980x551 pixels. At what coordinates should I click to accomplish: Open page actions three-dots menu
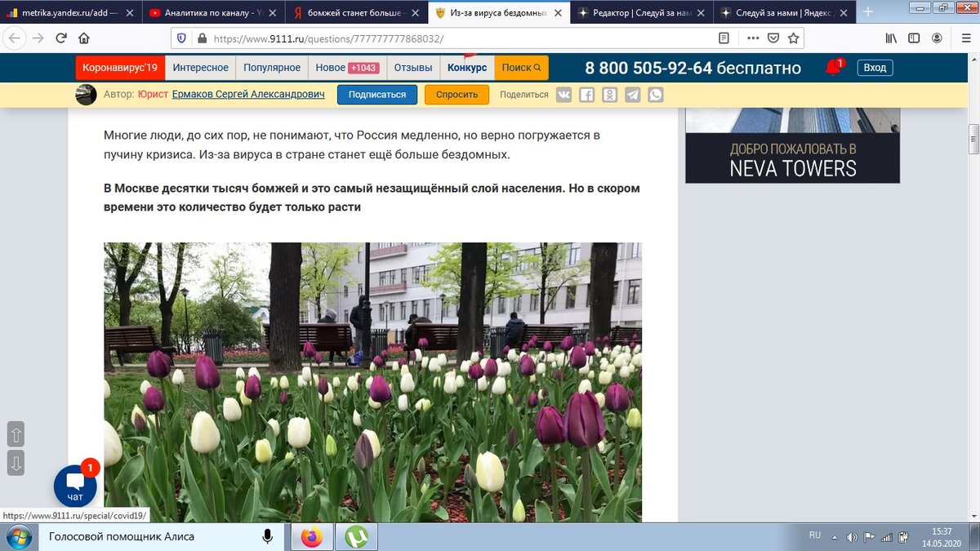[753, 38]
